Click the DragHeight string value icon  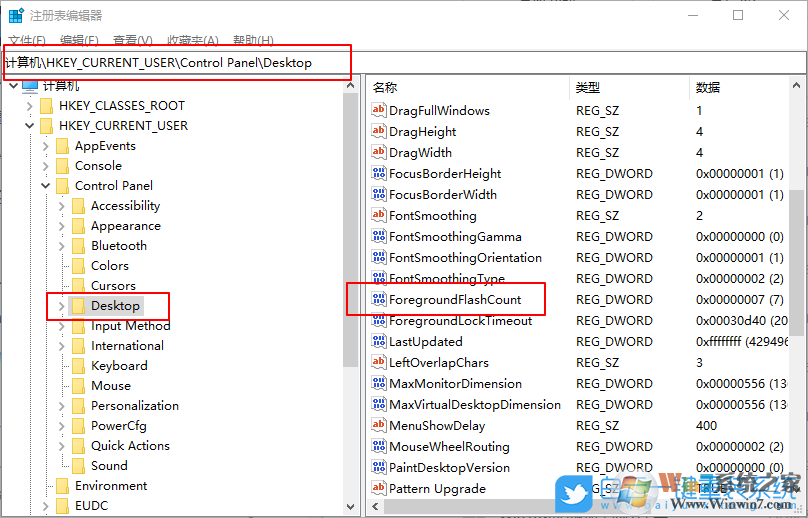pos(379,131)
